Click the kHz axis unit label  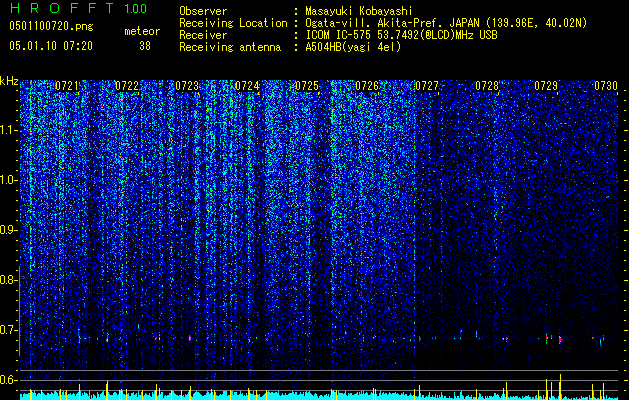pyautogui.click(x=9, y=81)
